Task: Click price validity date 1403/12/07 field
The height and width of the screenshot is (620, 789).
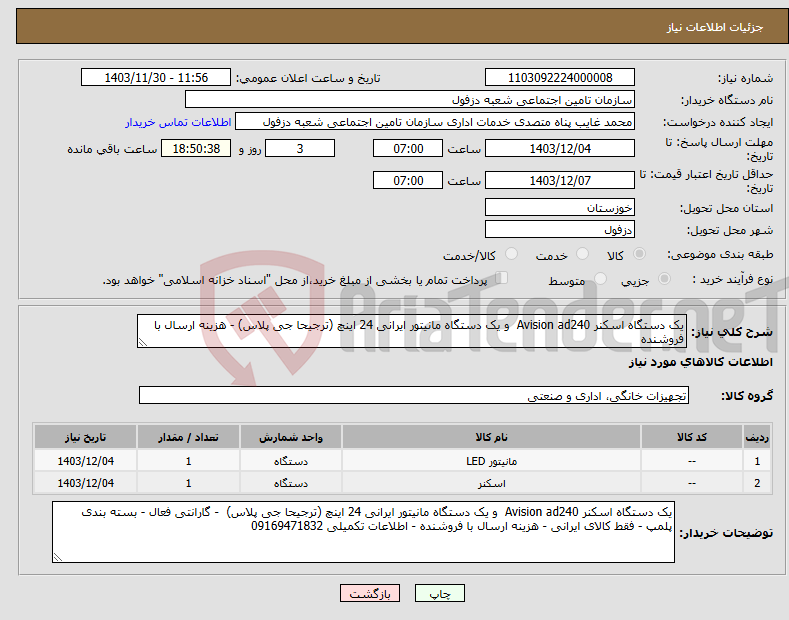Action: (x=560, y=180)
